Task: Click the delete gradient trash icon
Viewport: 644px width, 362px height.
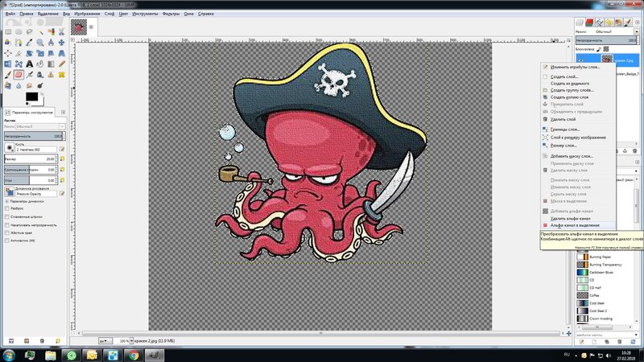Action: pyautogui.click(x=620, y=341)
